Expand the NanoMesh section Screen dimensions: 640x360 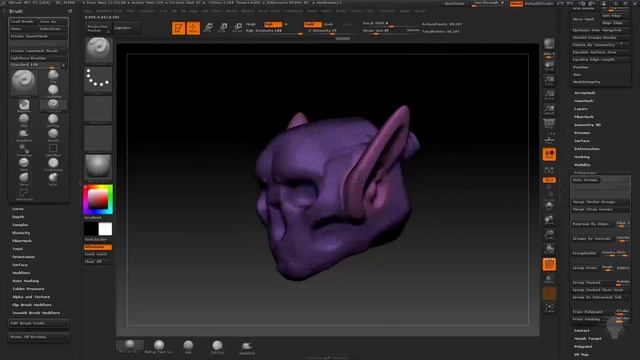click(584, 101)
